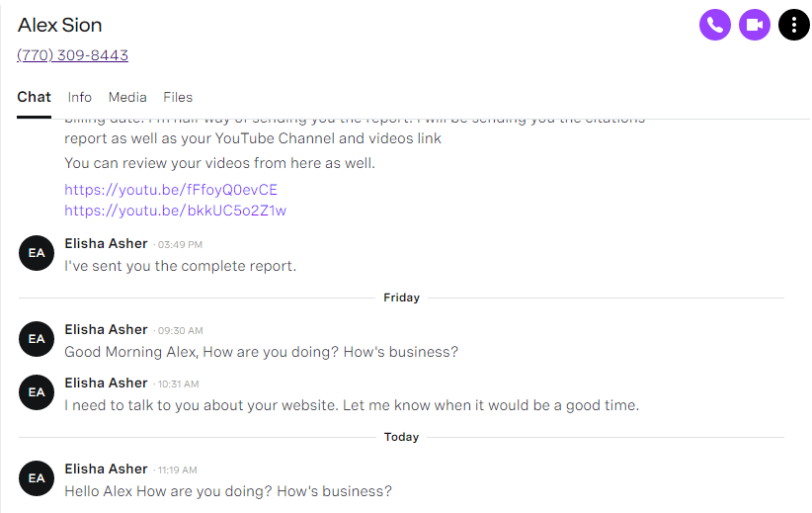This screenshot has width=812, height=513.
Task: Open the youtu.be/bkkUC5o2Z1w link
Action: click(x=175, y=211)
